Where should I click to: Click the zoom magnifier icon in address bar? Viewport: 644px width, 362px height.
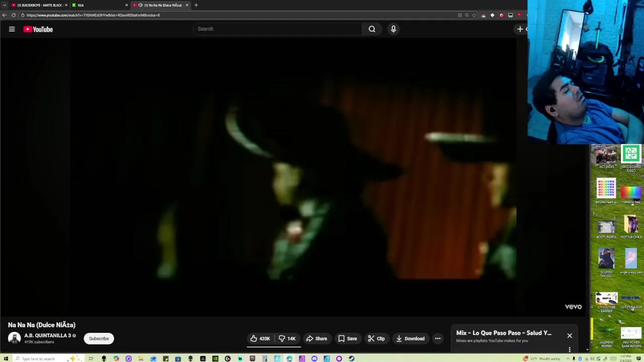[467, 15]
